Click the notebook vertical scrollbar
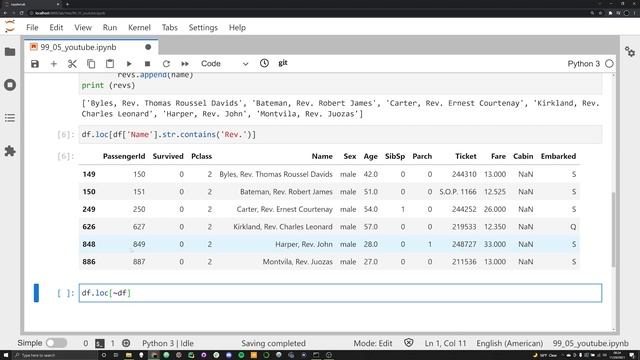The width and height of the screenshot is (640, 360). coord(613,229)
